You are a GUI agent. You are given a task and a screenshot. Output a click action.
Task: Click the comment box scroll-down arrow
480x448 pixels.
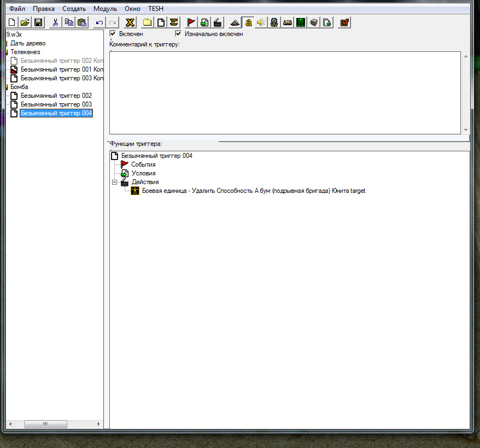(x=466, y=129)
